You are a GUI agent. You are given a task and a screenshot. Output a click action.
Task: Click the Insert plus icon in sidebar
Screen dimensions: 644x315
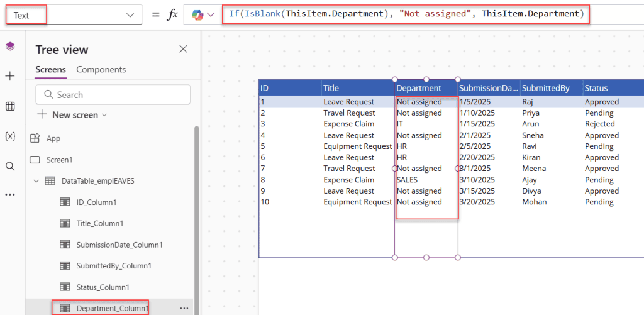[x=10, y=76]
